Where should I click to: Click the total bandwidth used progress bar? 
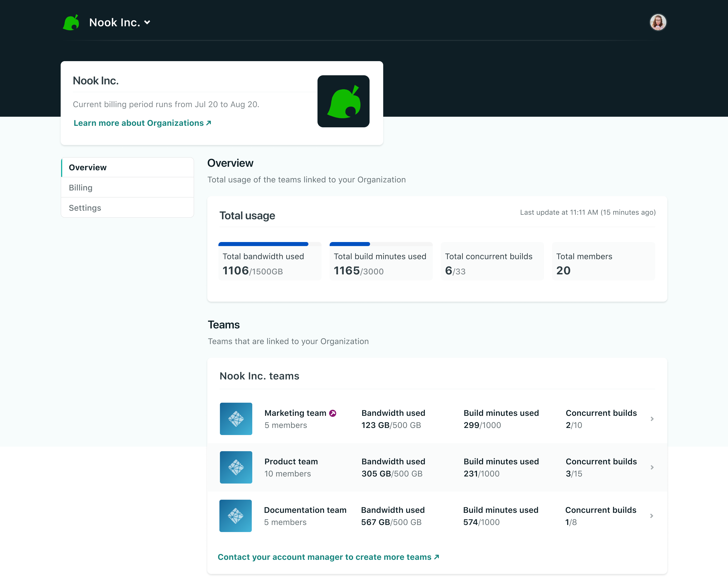click(x=269, y=244)
